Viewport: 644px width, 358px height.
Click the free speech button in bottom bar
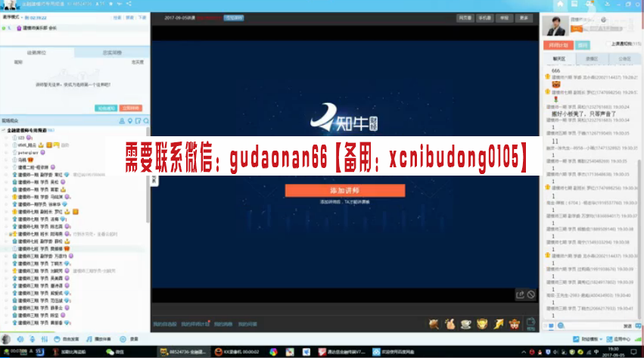pyautogui.click(x=67, y=339)
